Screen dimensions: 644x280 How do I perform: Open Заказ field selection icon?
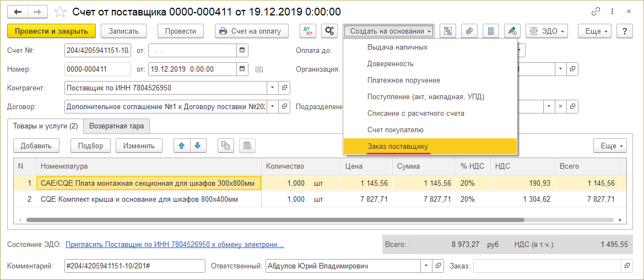(x=627, y=266)
